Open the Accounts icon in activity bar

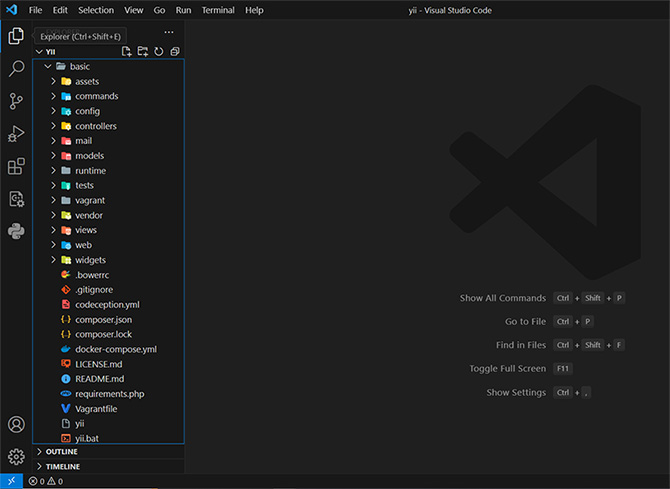(x=16, y=425)
